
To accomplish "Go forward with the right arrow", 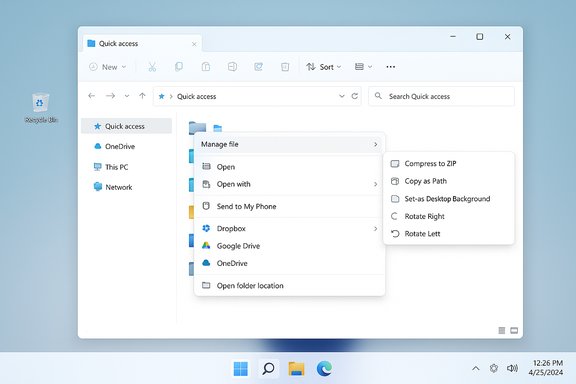I will [110, 96].
